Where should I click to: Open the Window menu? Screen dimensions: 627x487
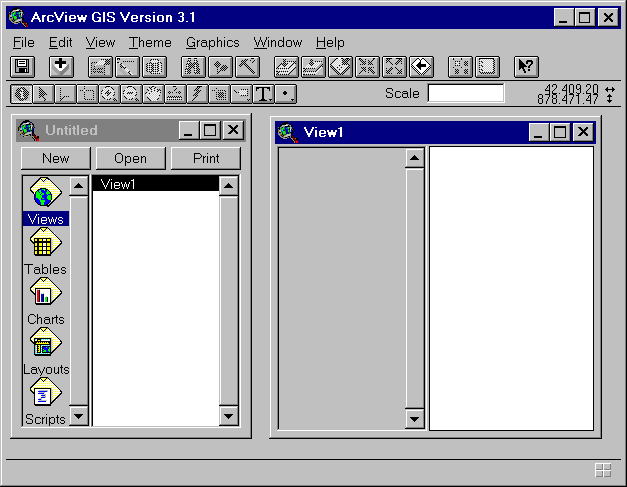click(x=278, y=42)
